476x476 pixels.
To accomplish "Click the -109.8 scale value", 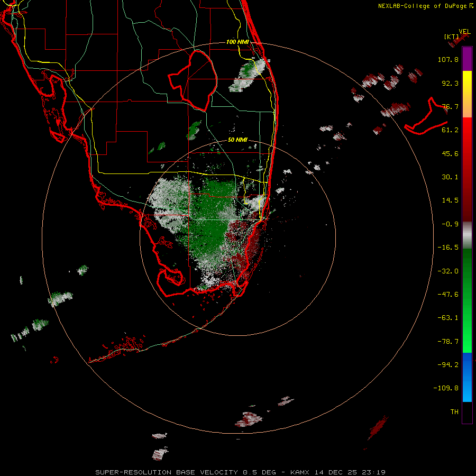I will [446, 388].
